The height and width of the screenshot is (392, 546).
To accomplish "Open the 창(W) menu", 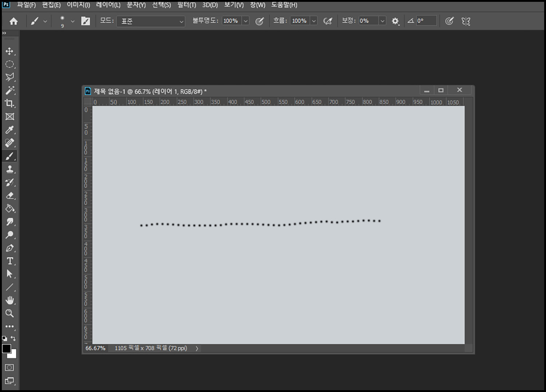I will pos(257,5).
